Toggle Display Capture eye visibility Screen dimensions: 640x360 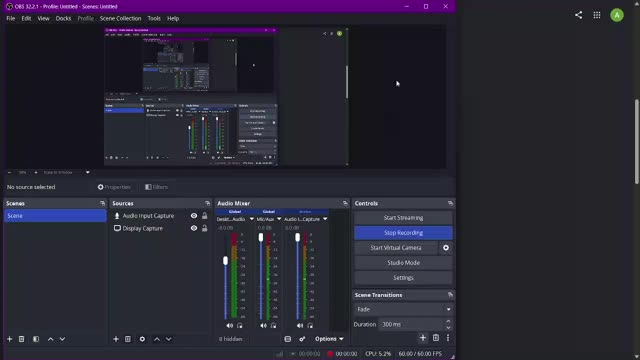[x=194, y=228]
